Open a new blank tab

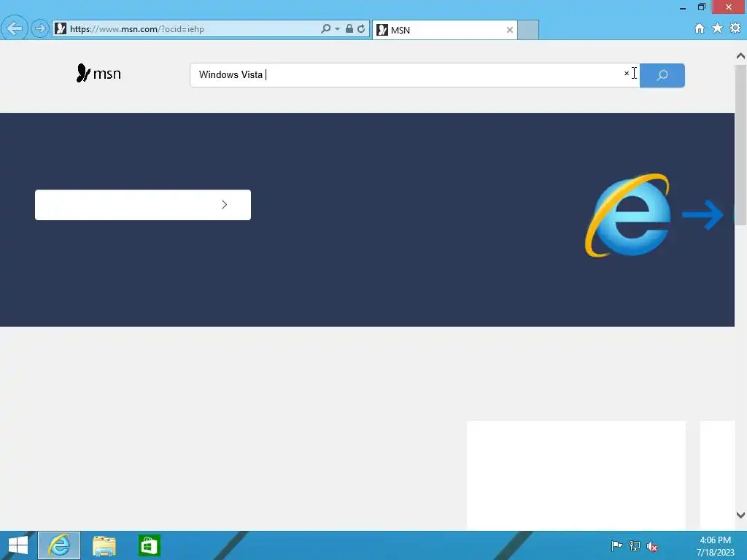pos(528,30)
